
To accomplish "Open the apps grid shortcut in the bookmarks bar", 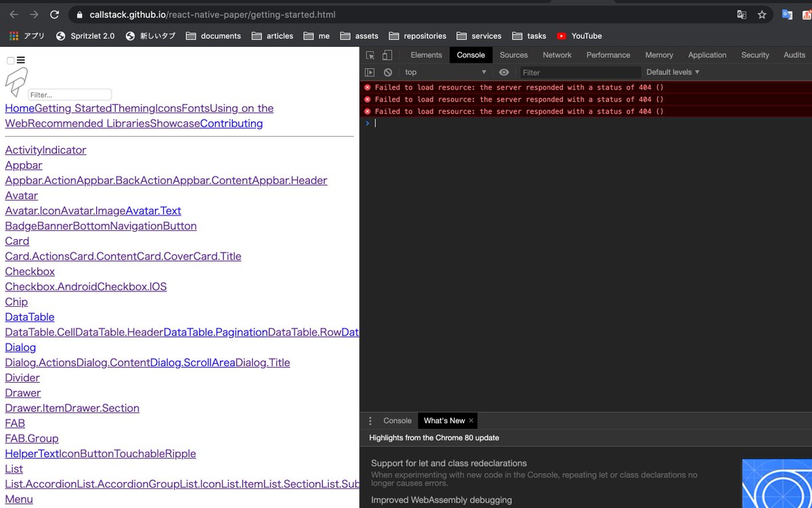I will [27, 36].
